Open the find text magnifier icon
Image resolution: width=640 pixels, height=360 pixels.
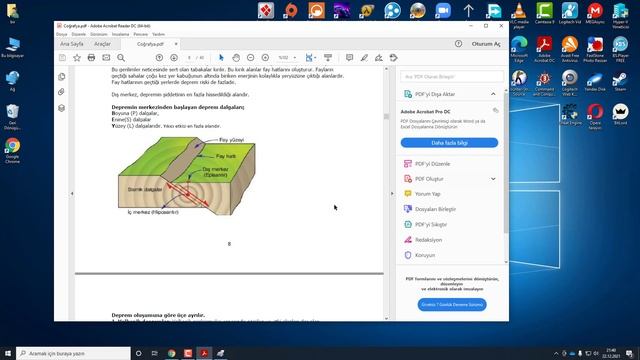(x=121, y=58)
